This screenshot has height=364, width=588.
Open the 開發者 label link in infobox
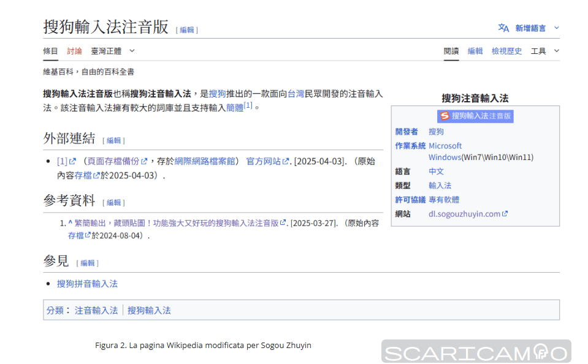[x=407, y=132]
